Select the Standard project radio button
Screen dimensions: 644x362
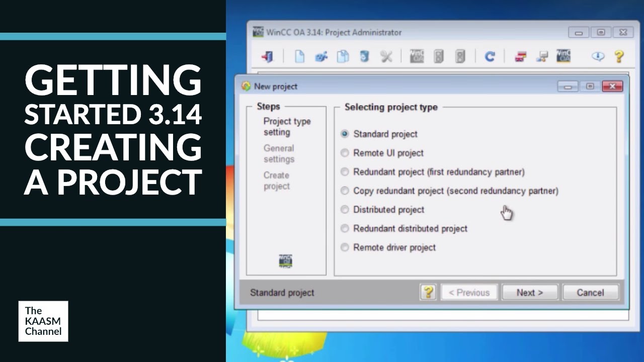click(x=345, y=134)
